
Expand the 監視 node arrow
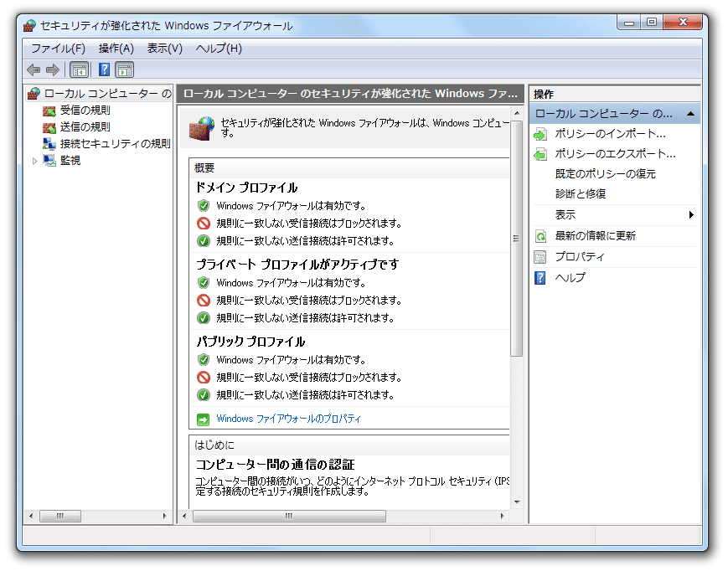click(35, 161)
